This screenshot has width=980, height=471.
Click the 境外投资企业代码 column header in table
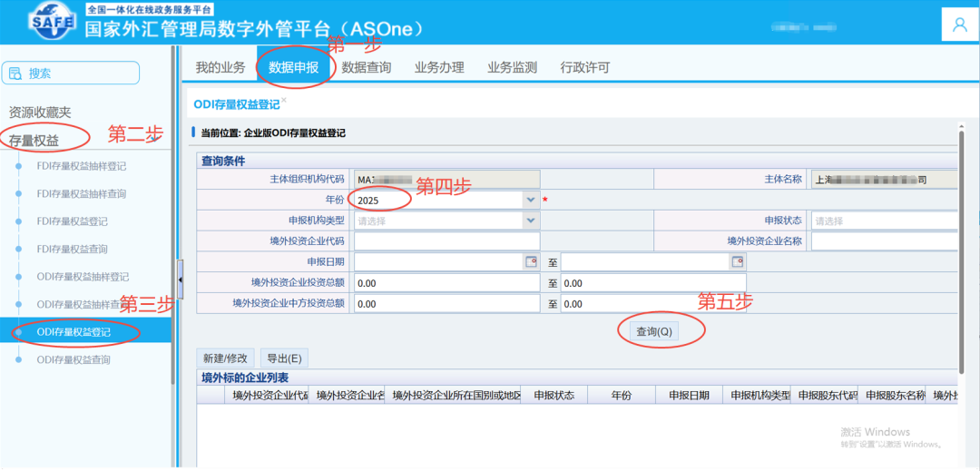[x=266, y=396]
